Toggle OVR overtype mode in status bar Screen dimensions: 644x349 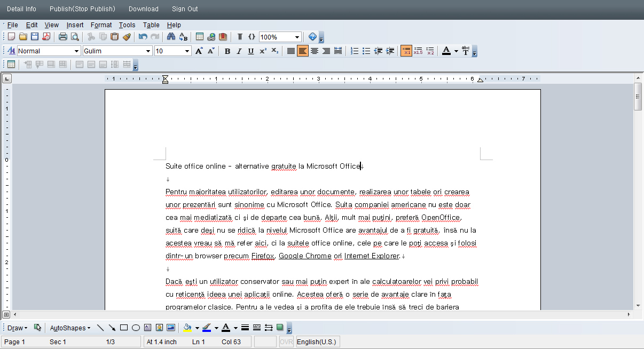(286, 342)
